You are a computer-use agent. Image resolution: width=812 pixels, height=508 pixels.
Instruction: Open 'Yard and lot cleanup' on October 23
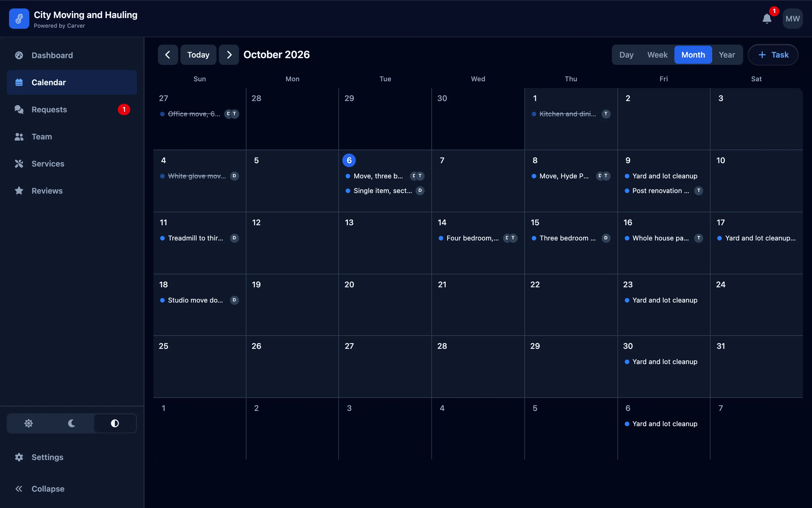point(663,300)
